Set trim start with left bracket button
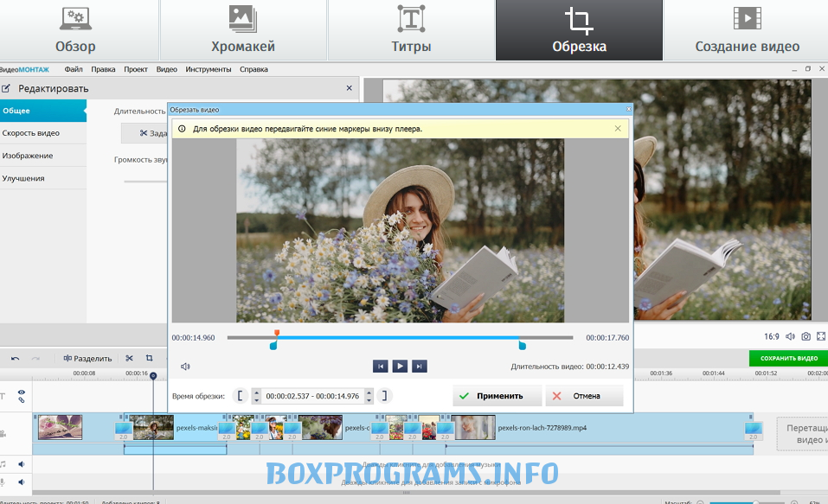 (x=241, y=396)
